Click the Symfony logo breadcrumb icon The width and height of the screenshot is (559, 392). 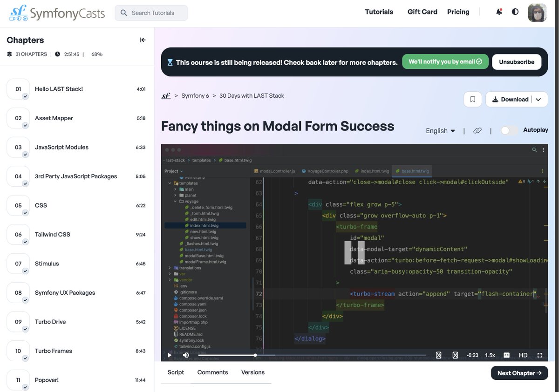coord(166,96)
